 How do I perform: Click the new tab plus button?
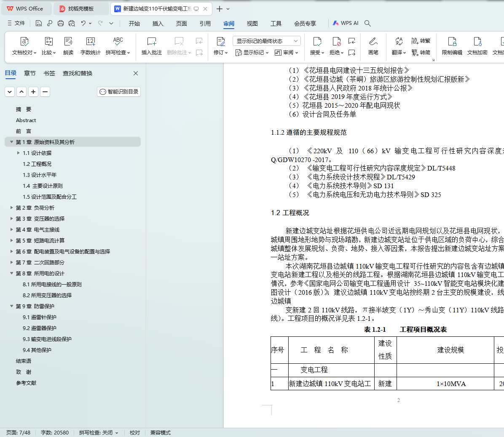(219, 9)
